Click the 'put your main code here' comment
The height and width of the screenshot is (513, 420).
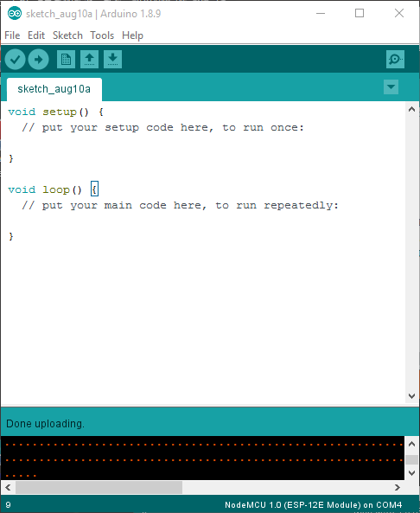click(x=180, y=205)
